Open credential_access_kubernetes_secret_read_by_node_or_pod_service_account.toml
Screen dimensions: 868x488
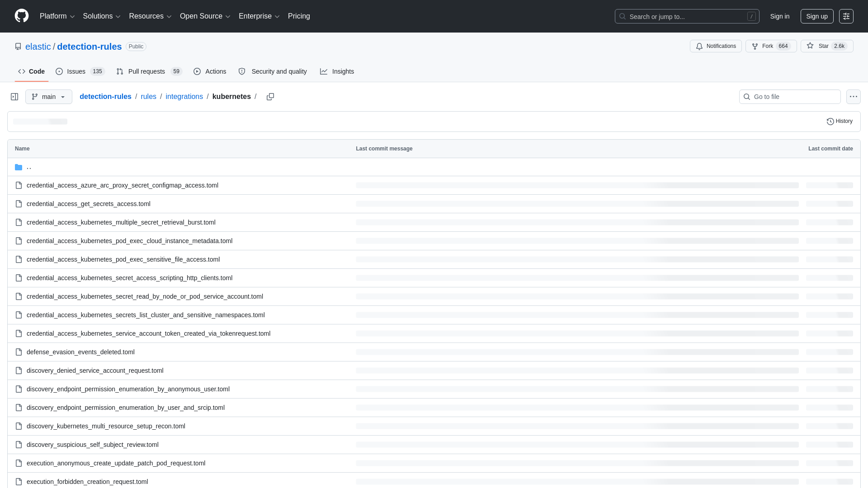coord(145,296)
